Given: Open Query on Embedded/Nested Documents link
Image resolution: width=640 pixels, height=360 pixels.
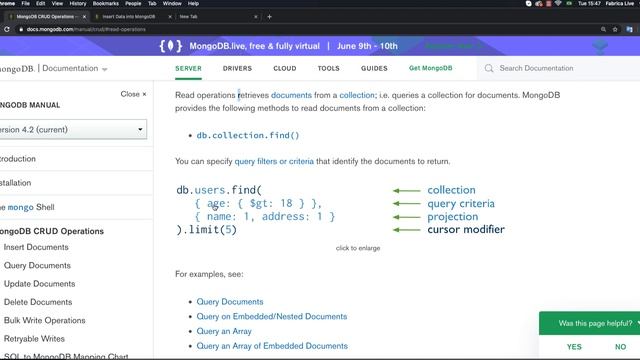Looking at the screenshot, I should [271, 316].
